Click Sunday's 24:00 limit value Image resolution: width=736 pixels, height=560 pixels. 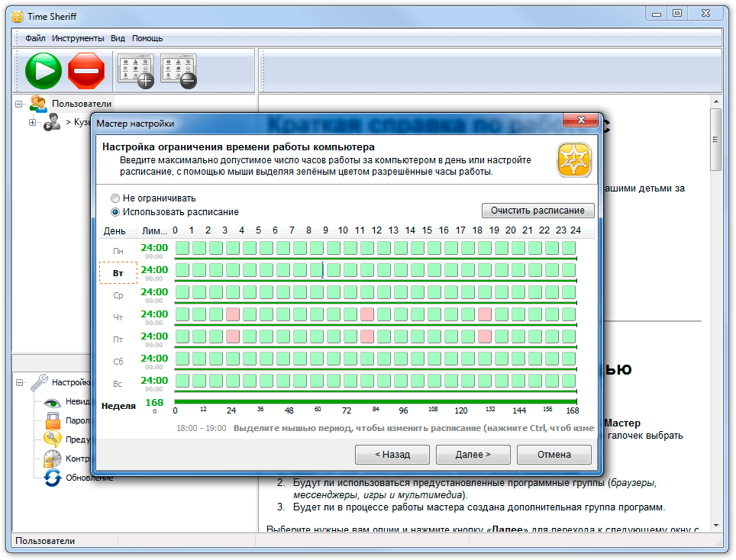pos(154,380)
